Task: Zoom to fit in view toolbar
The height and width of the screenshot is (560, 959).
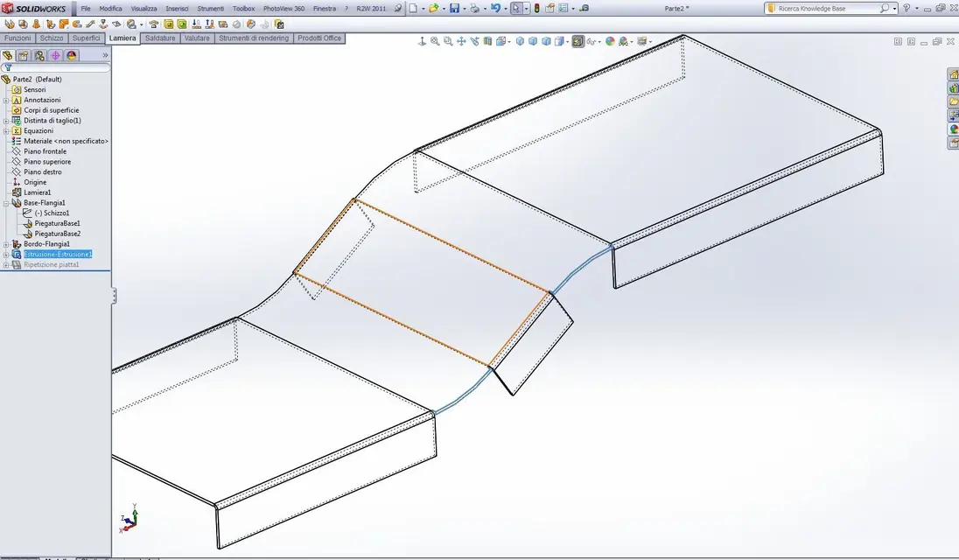Action: coord(435,42)
